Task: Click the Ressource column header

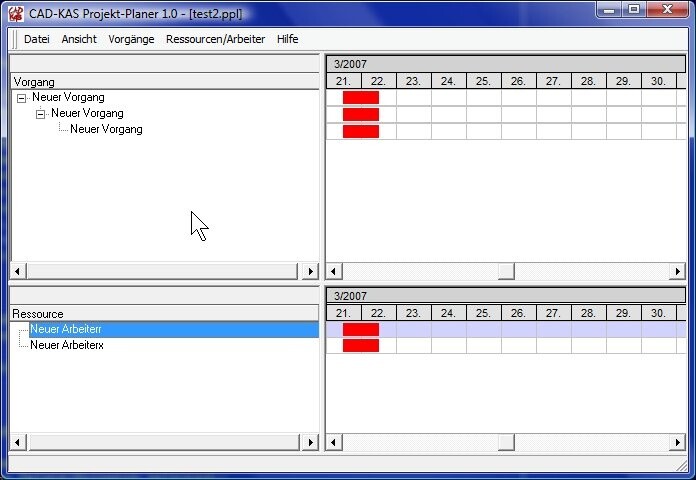Action: point(165,314)
